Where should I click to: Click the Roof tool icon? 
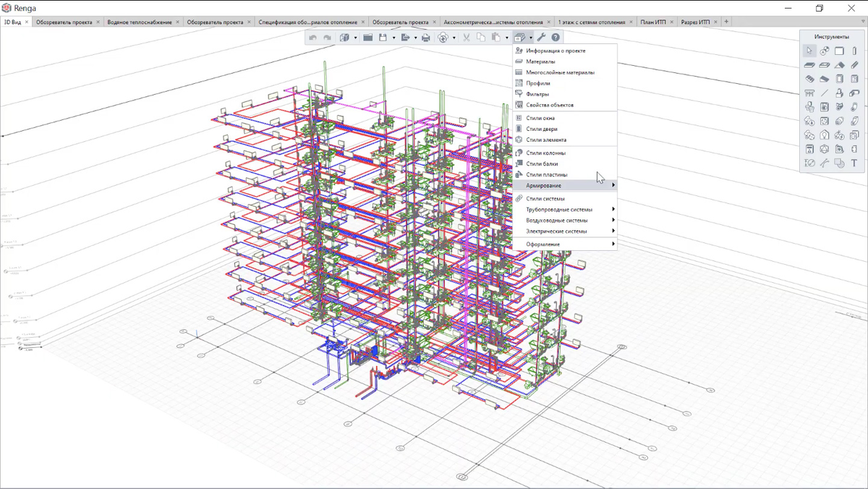point(839,65)
